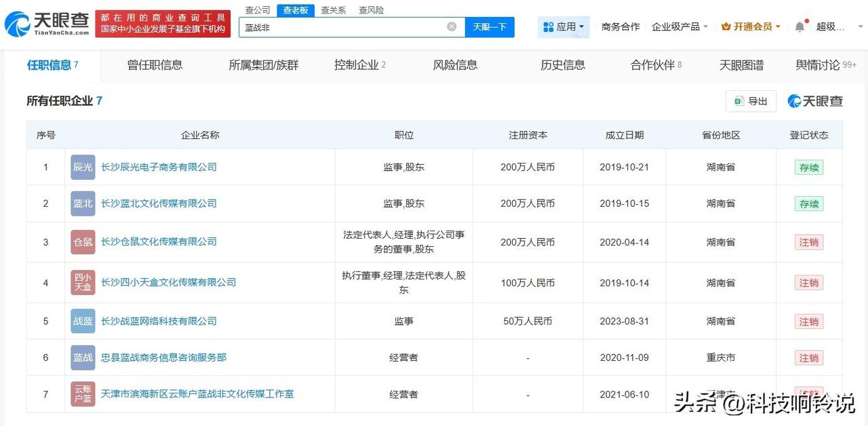
Task: Click the 天眼查 watermark logo beside export
Action: point(814,101)
